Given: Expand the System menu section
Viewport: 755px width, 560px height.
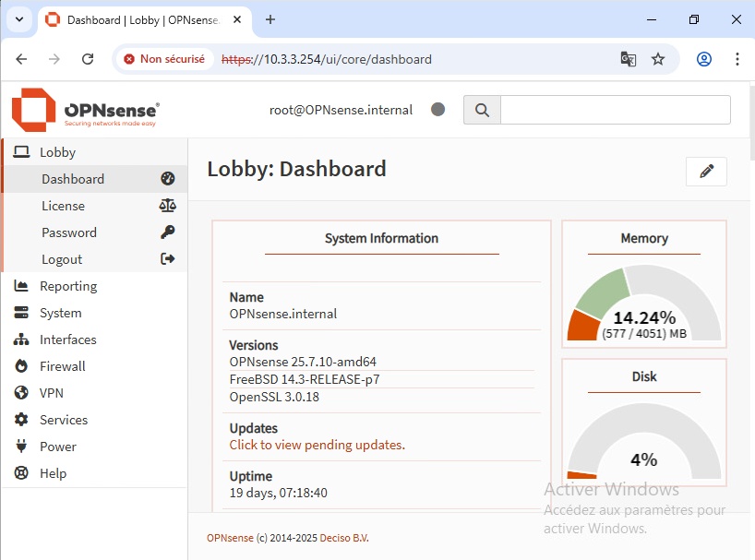Looking at the screenshot, I should tap(95, 313).
